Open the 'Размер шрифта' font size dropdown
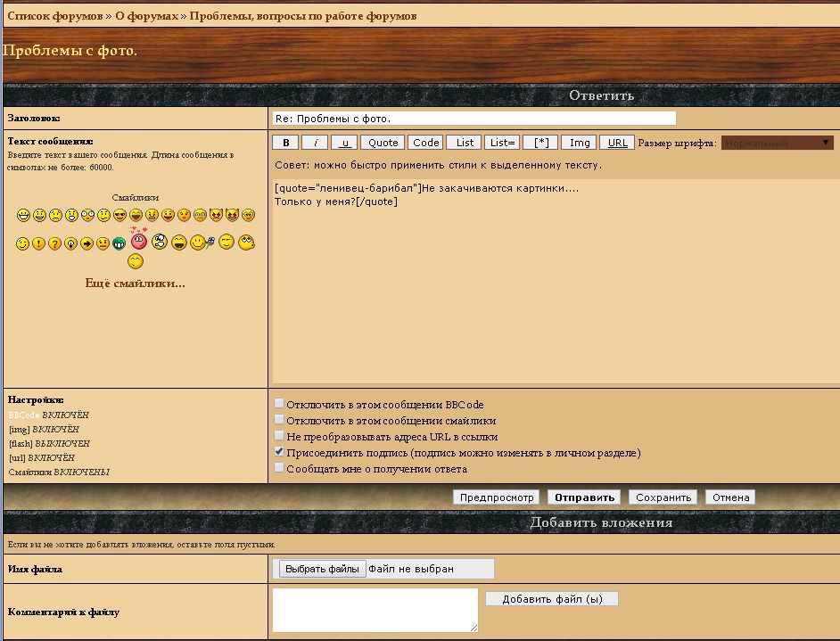Viewport: 840px width, 641px height. click(777, 143)
